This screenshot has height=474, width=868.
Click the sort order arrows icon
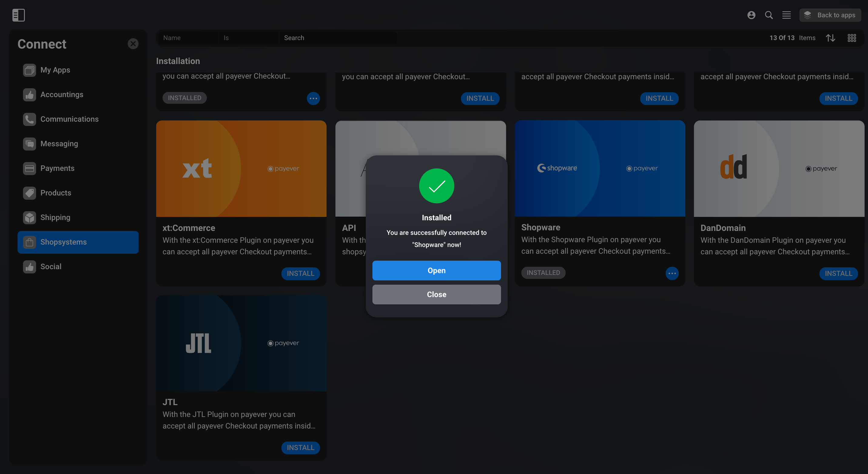(x=830, y=38)
